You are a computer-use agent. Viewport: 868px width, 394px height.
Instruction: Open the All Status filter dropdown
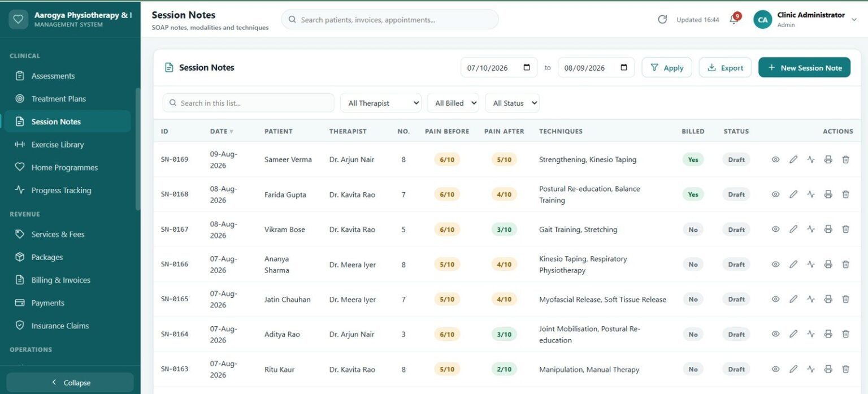pyautogui.click(x=512, y=103)
